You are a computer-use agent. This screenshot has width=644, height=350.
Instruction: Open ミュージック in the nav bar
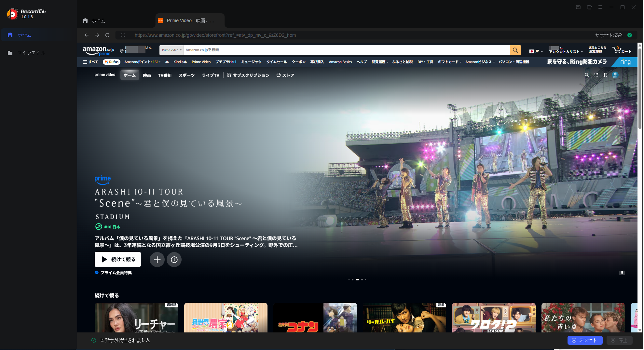point(251,62)
